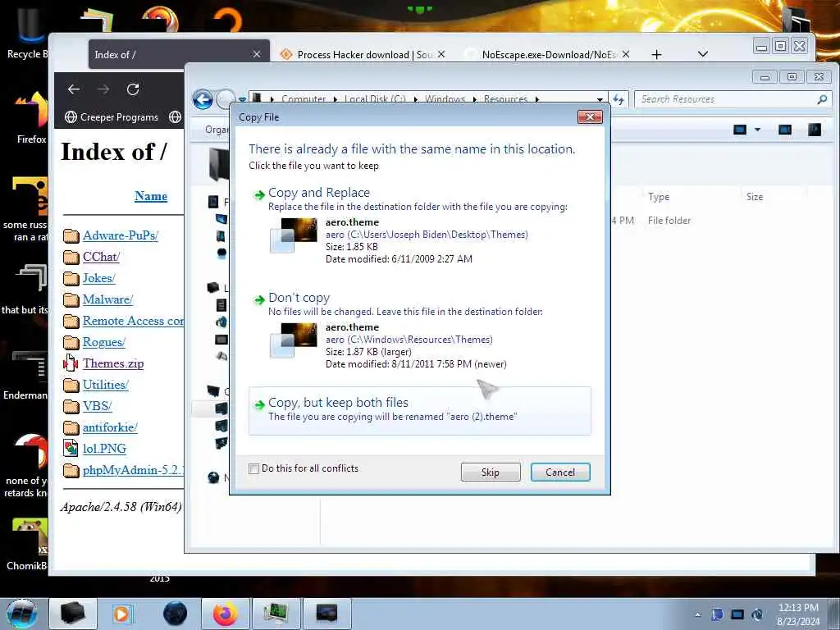Click the browser forward arrow
The width and height of the screenshot is (840, 630).
coord(103,89)
